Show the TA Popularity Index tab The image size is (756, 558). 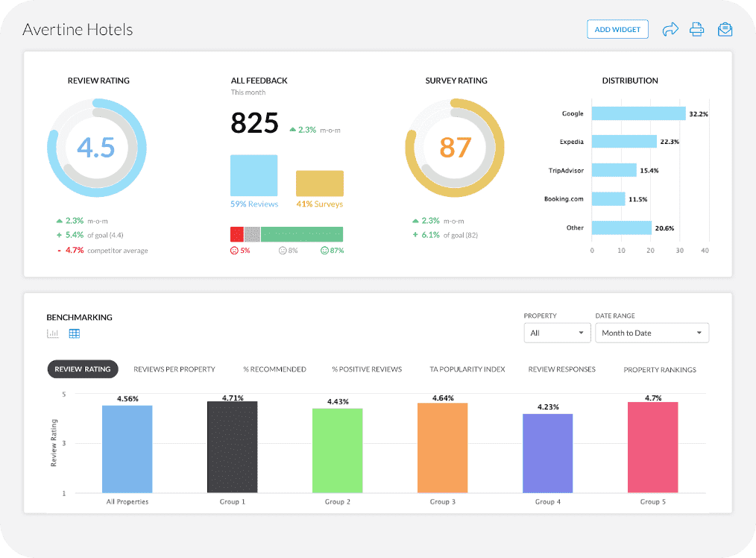(x=467, y=369)
